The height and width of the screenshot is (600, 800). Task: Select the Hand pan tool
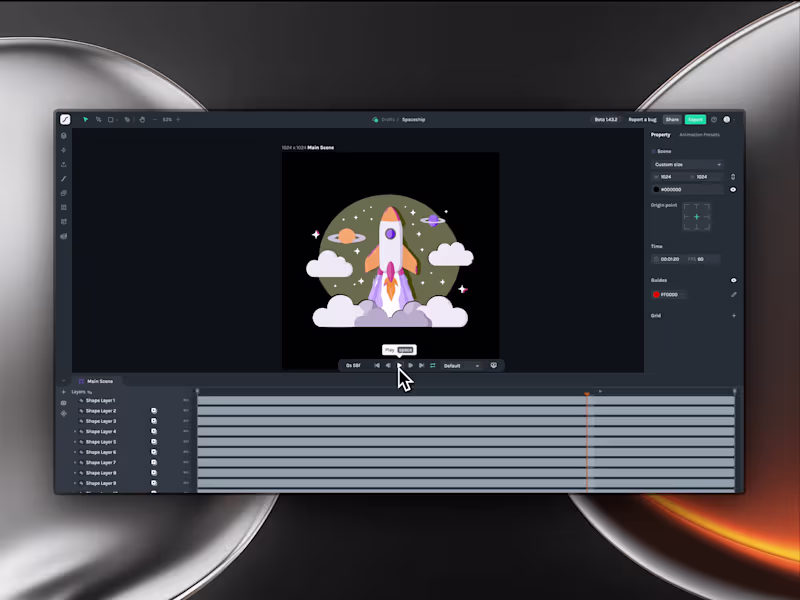point(142,119)
